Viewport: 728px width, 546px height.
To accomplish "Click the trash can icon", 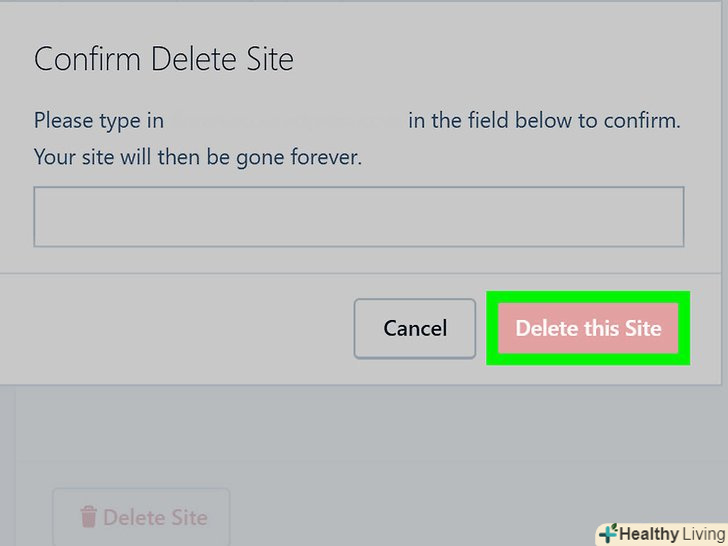I will coord(89,517).
